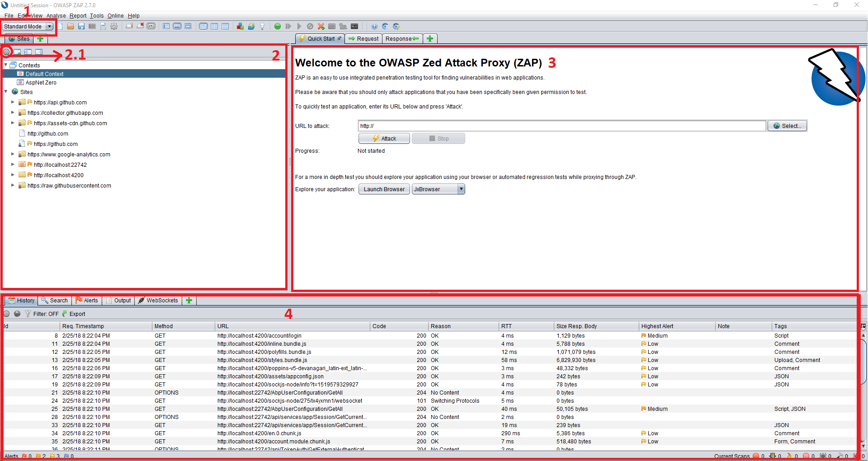The height and width of the screenshot is (461, 868).
Task: Click the Hide unpinned tabs icon
Action: pos(140,26)
